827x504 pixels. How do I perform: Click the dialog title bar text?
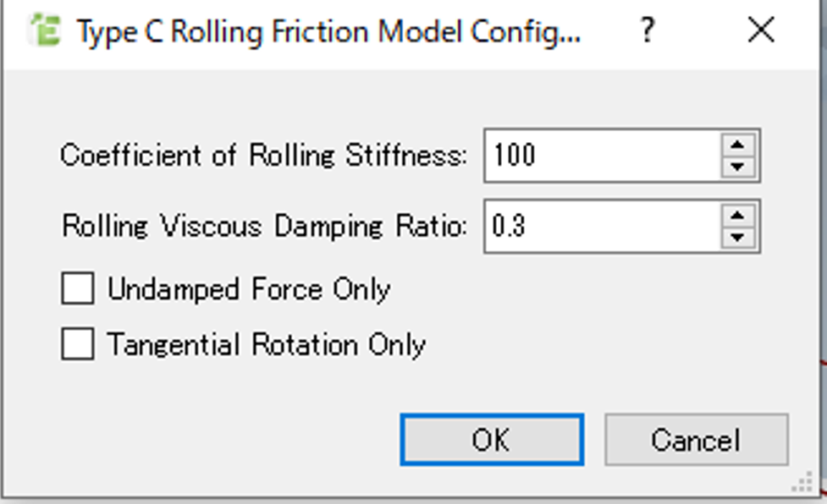coord(330,30)
